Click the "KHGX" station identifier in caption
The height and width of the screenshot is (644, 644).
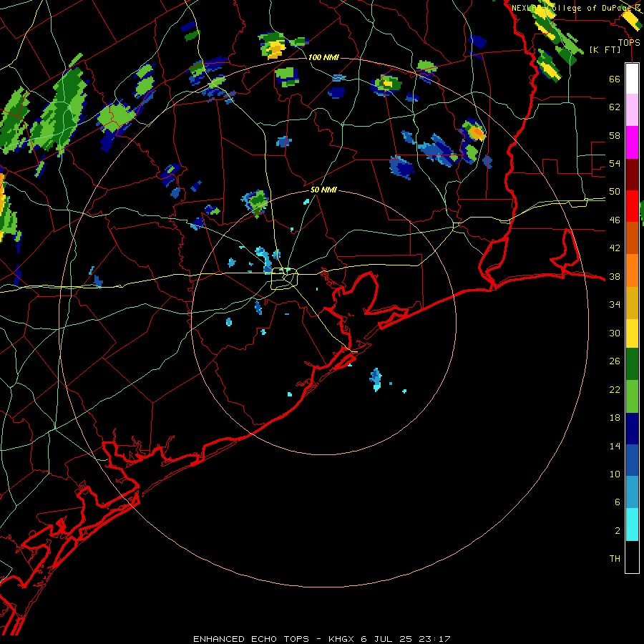pyautogui.click(x=341, y=639)
